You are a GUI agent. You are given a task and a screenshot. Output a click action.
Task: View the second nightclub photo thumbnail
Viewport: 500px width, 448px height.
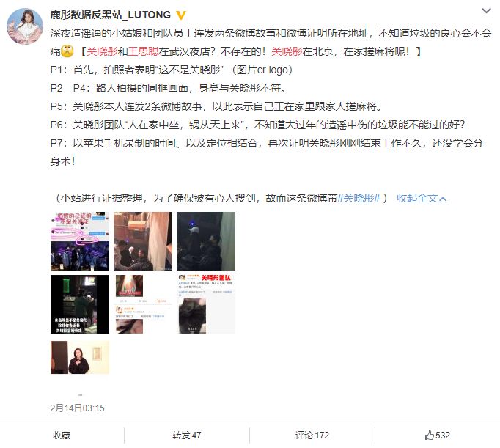pos(143,241)
